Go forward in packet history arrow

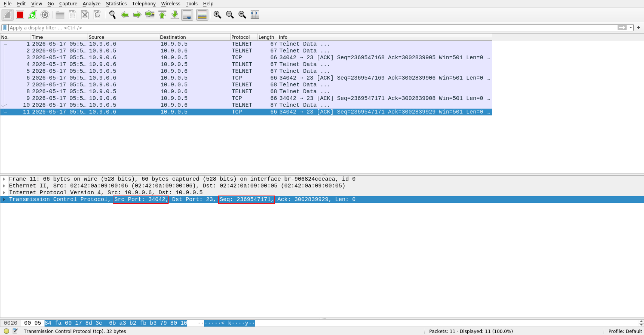(x=137, y=15)
